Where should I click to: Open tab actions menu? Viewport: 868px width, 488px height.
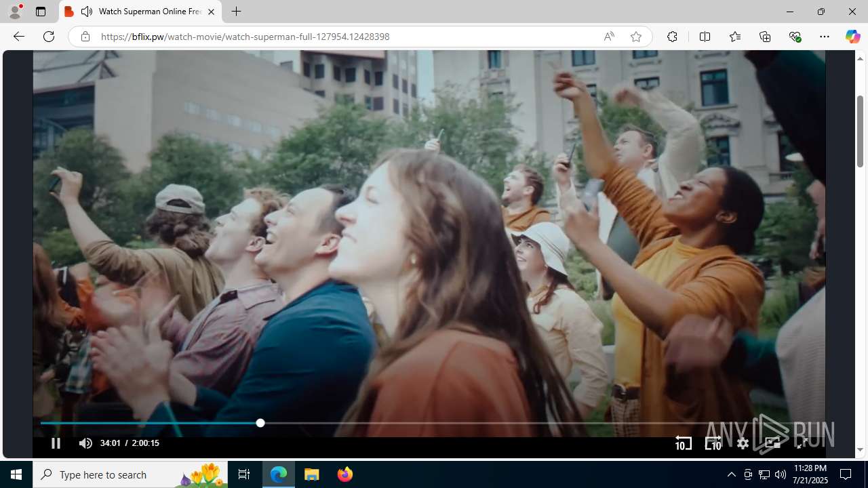(41, 12)
